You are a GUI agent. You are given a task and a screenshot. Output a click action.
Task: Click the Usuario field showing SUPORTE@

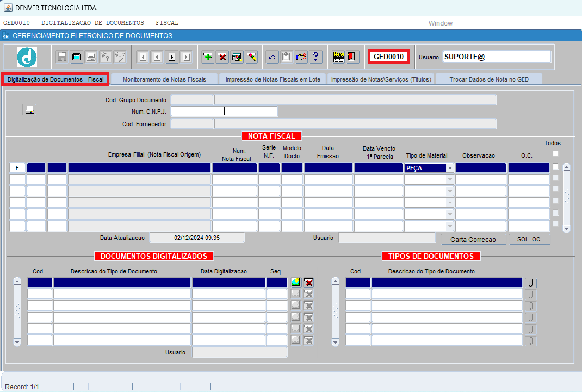tap(497, 57)
